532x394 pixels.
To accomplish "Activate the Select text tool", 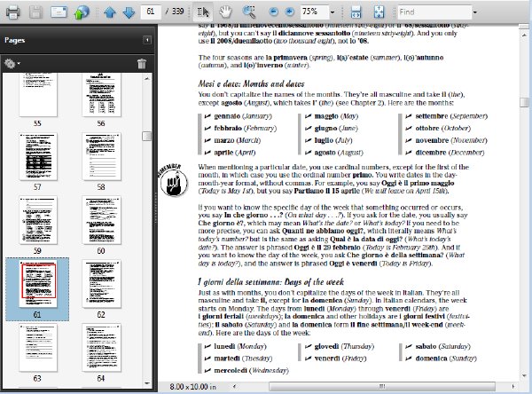I will (203, 12).
